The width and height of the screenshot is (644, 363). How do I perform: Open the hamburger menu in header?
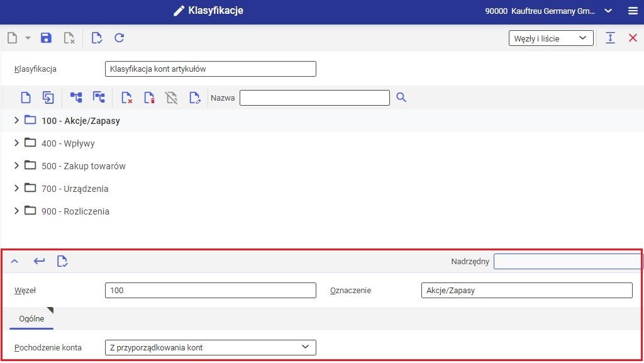tap(633, 11)
